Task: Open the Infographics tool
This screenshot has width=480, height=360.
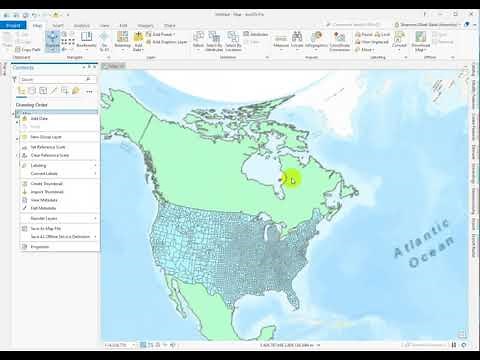Action: pos(316,40)
